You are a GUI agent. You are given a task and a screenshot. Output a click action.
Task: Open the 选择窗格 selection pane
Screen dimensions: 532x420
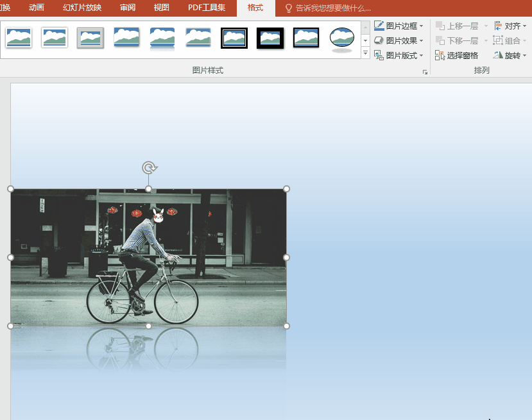pyautogui.click(x=457, y=55)
